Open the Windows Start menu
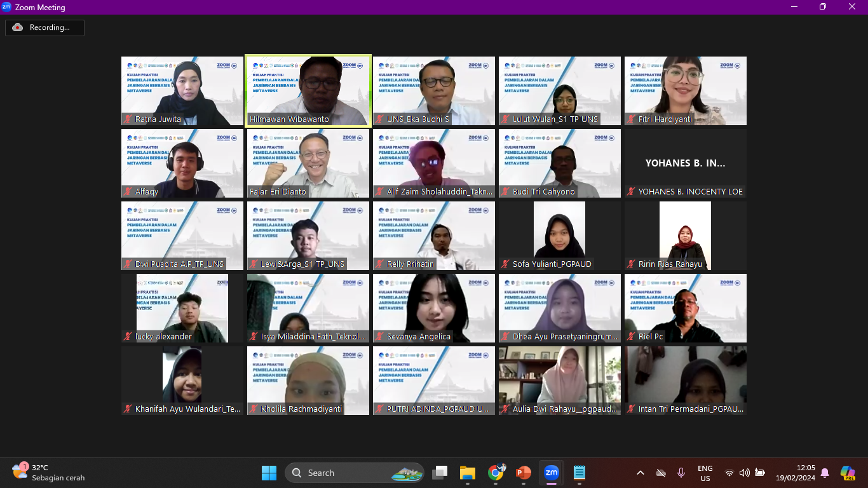Screen dimensions: 868x488 click(x=269, y=473)
